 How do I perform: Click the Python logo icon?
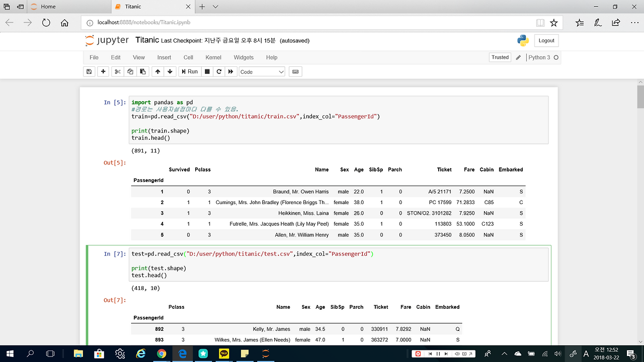click(523, 41)
